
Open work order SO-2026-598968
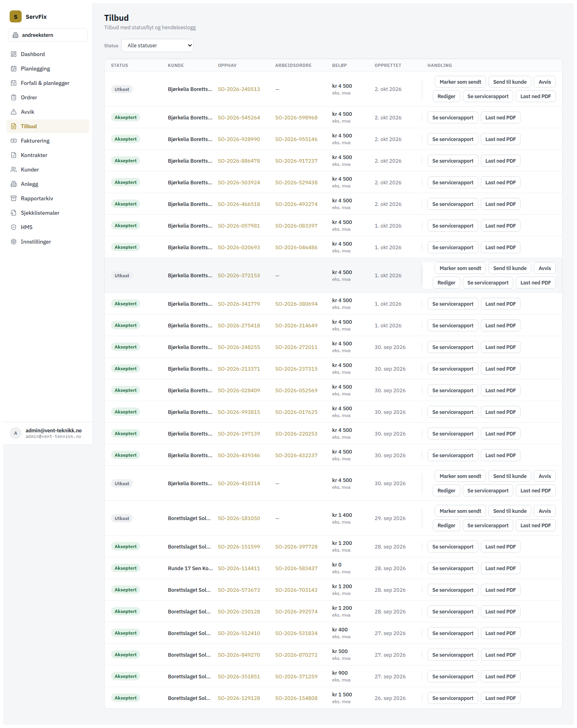(x=296, y=117)
